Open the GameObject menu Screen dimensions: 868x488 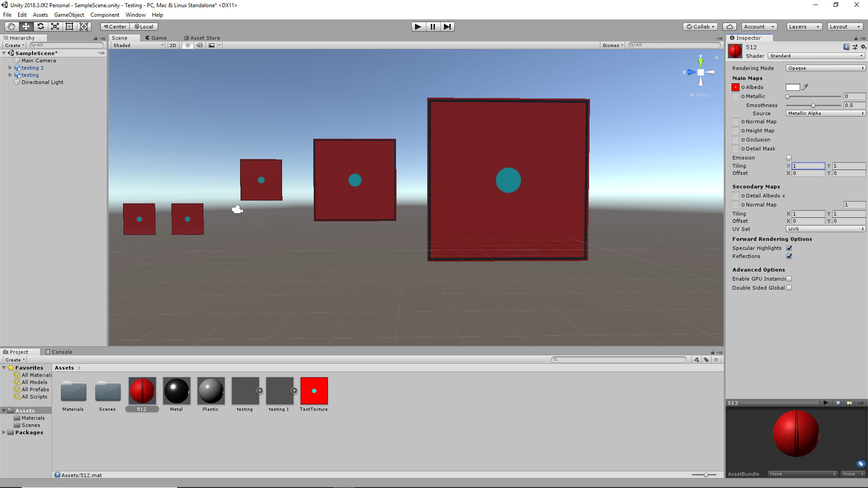tap(69, 14)
